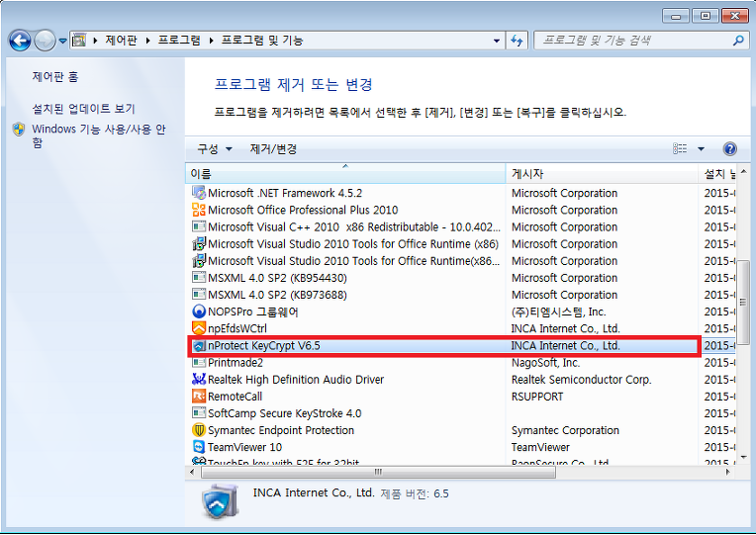The image size is (756, 535).
Task: Click the Refresh button beside address bar
Action: tap(517, 41)
